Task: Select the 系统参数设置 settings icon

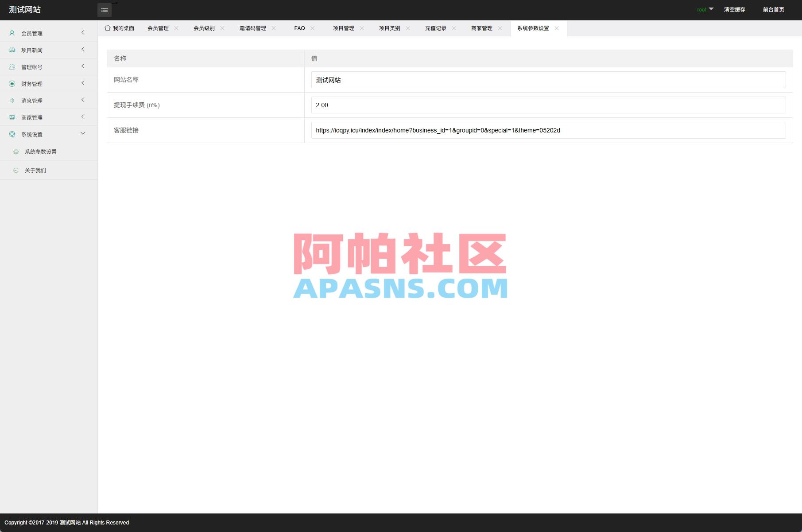Action: pyautogui.click(x=17, y=151)
